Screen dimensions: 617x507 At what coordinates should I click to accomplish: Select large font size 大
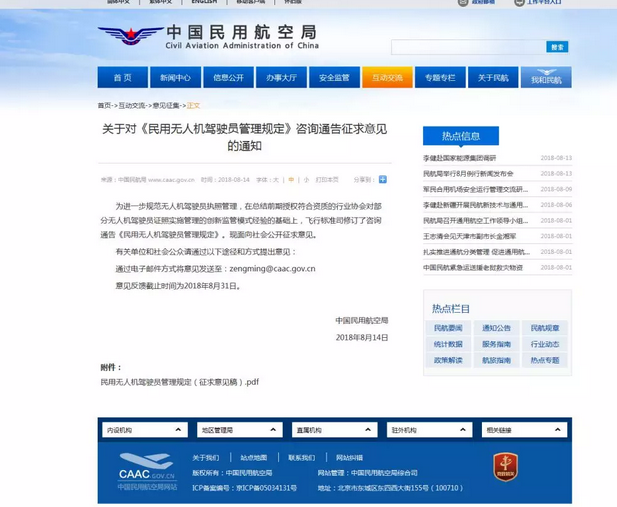click(x=275, y=180)
